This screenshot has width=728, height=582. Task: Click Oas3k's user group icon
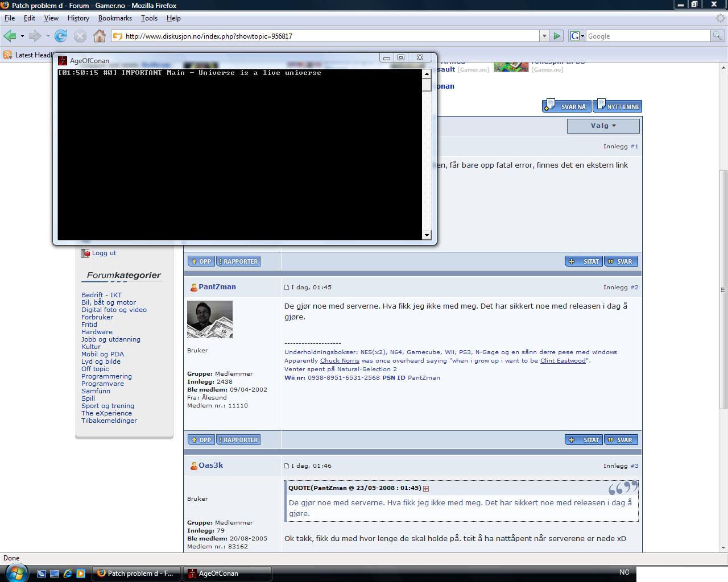pyautogui.click(x=193, y=466)
